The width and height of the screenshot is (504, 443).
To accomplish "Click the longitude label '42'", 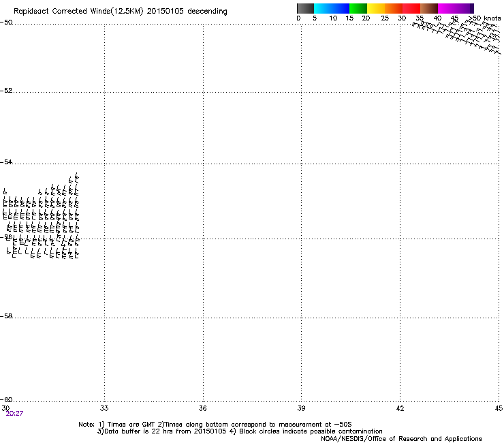I will 400,408.
